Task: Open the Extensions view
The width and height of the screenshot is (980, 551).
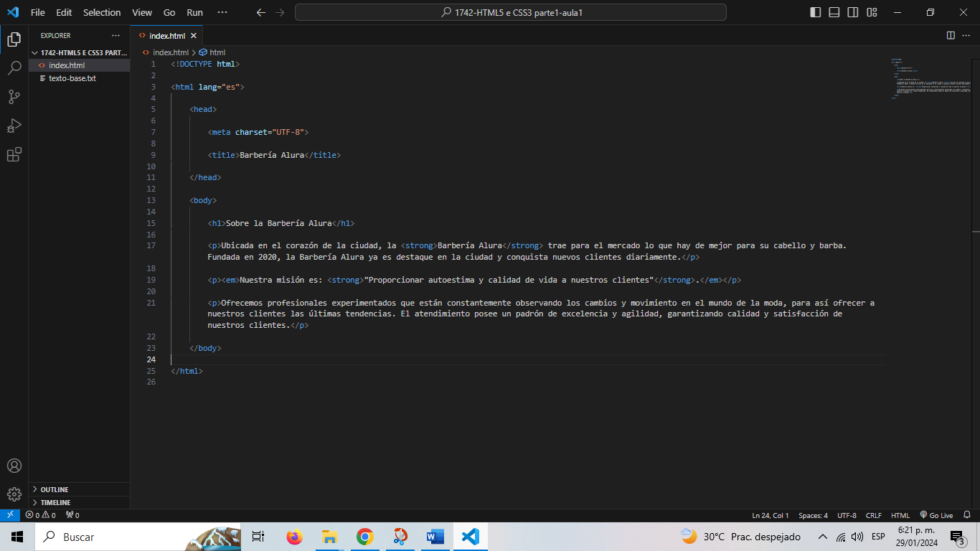Action: 14,154
